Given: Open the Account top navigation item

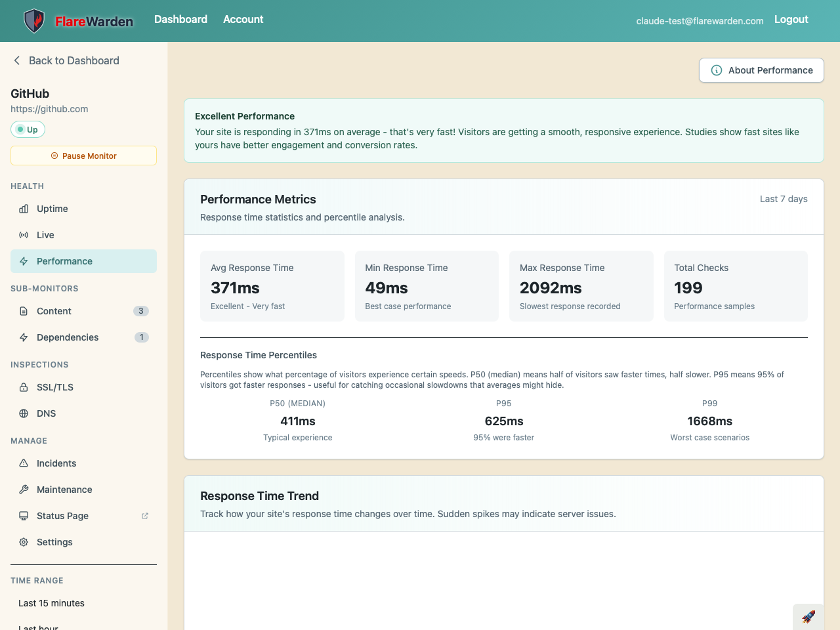Looking at the screenshot, I should [243, 20].
